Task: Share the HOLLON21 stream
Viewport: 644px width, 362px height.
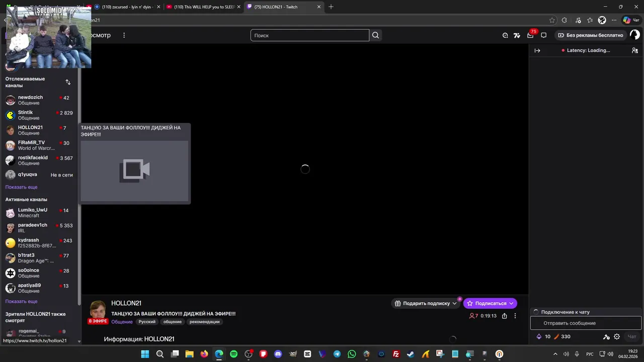Action: pyautogui.click(x=504, y=316)
